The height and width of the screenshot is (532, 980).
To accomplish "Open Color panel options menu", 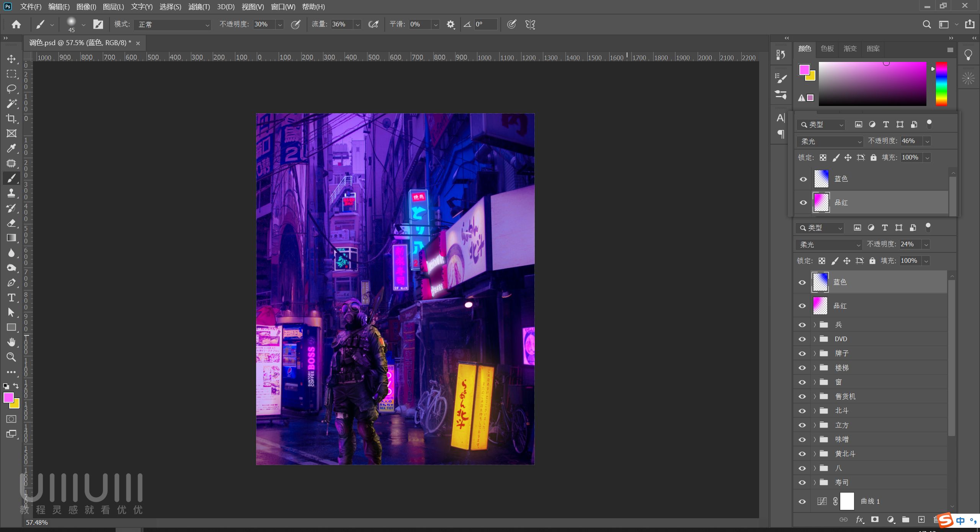I will (950, 50).
